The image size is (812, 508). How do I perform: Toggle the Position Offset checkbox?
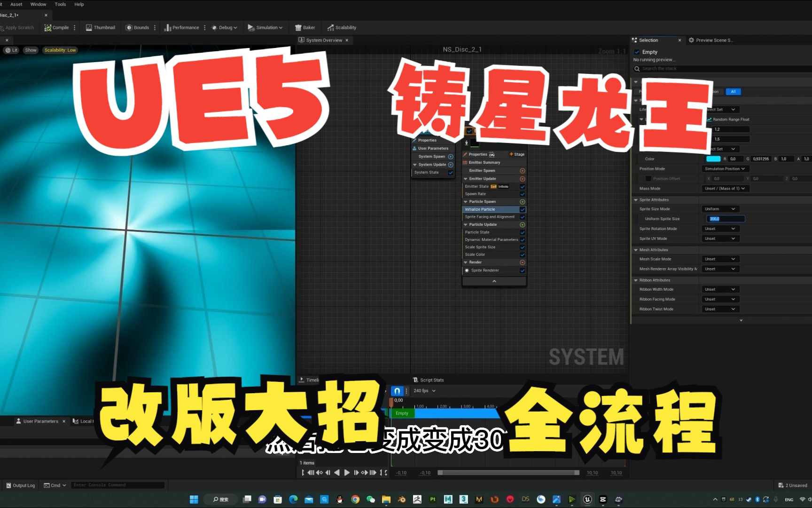coord(648,179)
